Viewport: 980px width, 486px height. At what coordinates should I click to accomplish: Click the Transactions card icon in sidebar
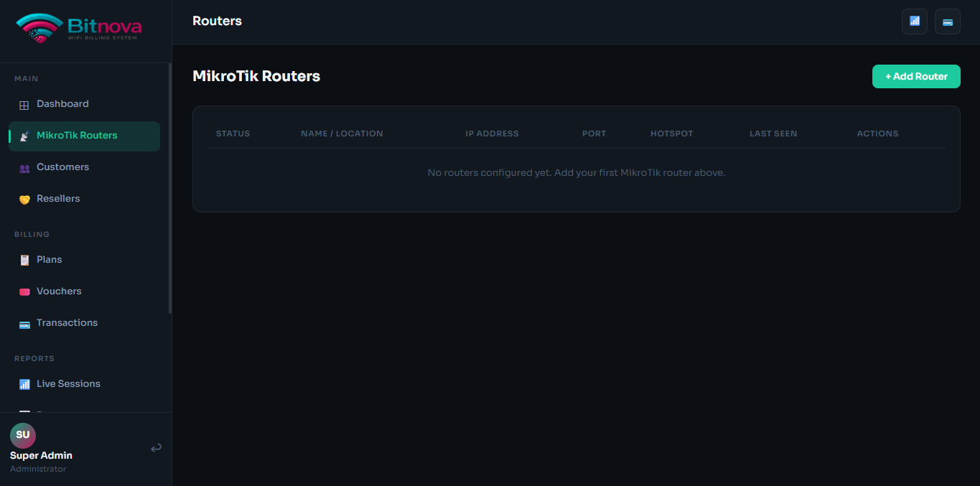24,324
